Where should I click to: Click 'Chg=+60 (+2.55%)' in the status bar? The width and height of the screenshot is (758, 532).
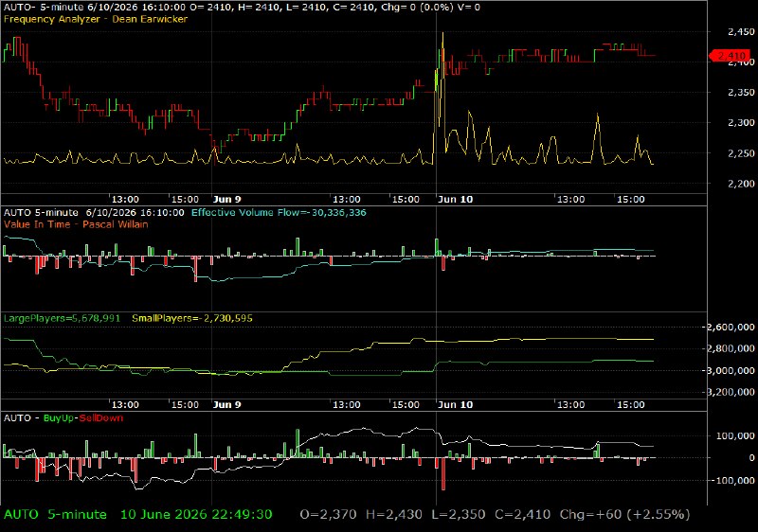(x=624, y=515)
